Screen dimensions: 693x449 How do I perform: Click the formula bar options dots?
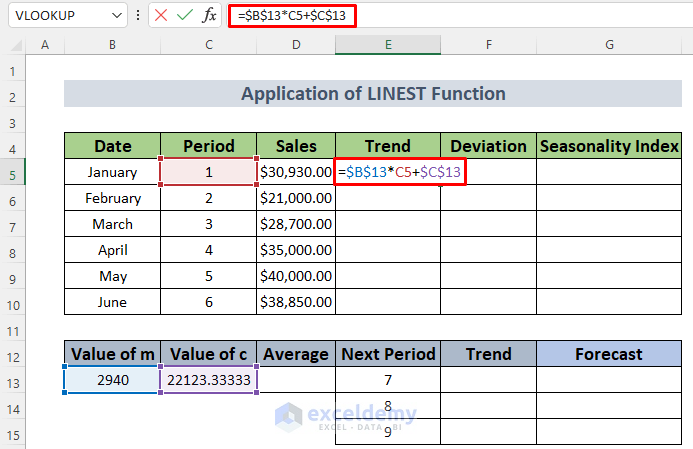click(138, 16)
